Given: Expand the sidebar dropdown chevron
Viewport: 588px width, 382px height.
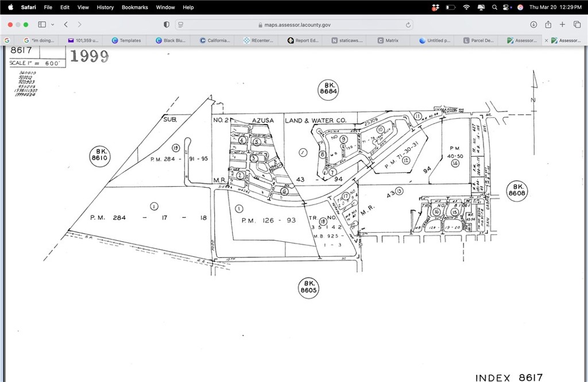Looking at the screenshot, I should [x=53, y=25].
